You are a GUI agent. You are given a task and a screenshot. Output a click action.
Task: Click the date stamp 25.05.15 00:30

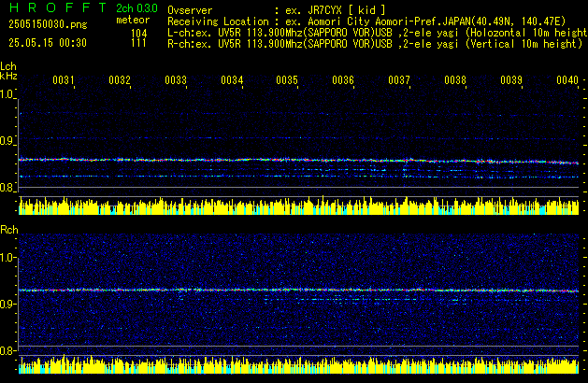pyautogui.click(x=48, y=43)
